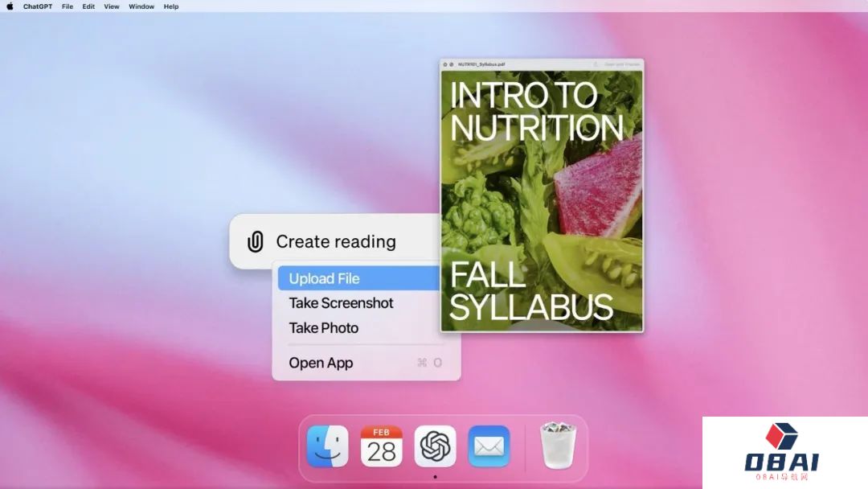
Task: Open the Help menu
Action: (x=171, y=6)
